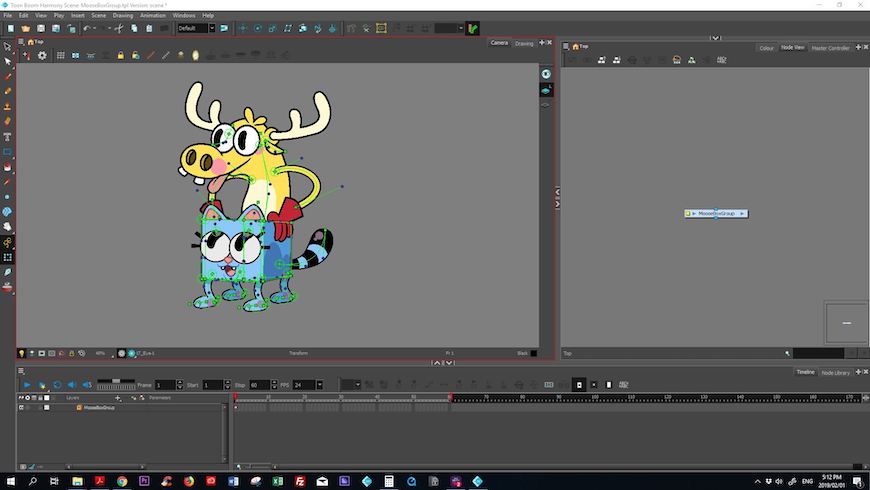
Task: Open Chrome from Windows taskbar
Action: 122,481
